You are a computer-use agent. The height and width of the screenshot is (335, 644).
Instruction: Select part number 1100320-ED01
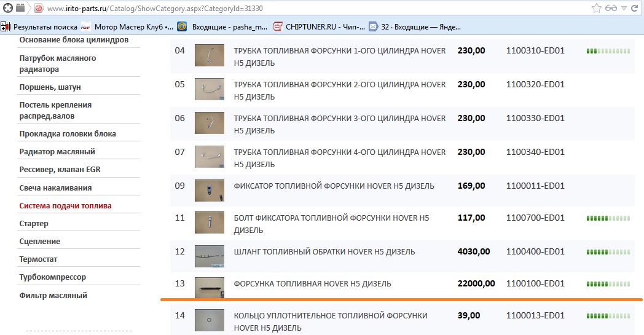coord(535,84)
